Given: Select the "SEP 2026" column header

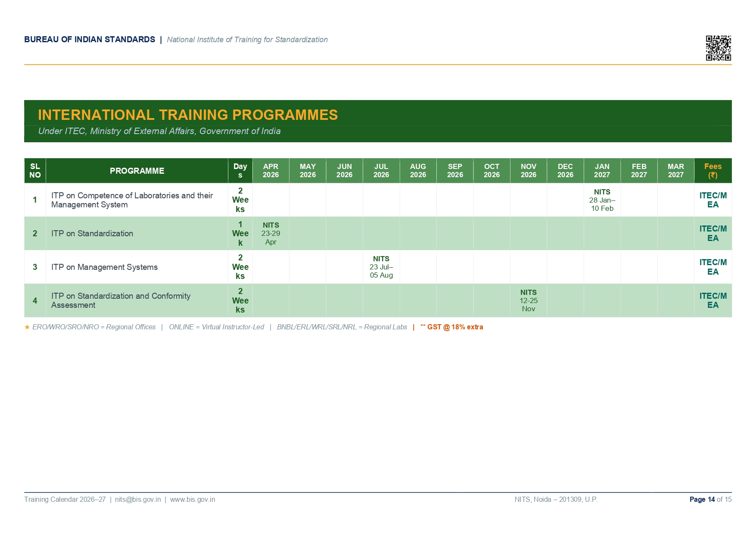Looking at the screenshot, I should click(x=455, y=171).
